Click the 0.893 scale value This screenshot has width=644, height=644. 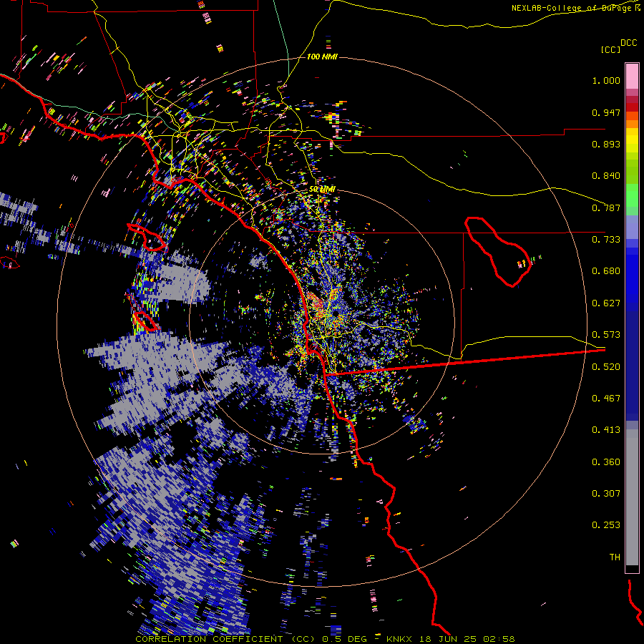tap(606, 144)
